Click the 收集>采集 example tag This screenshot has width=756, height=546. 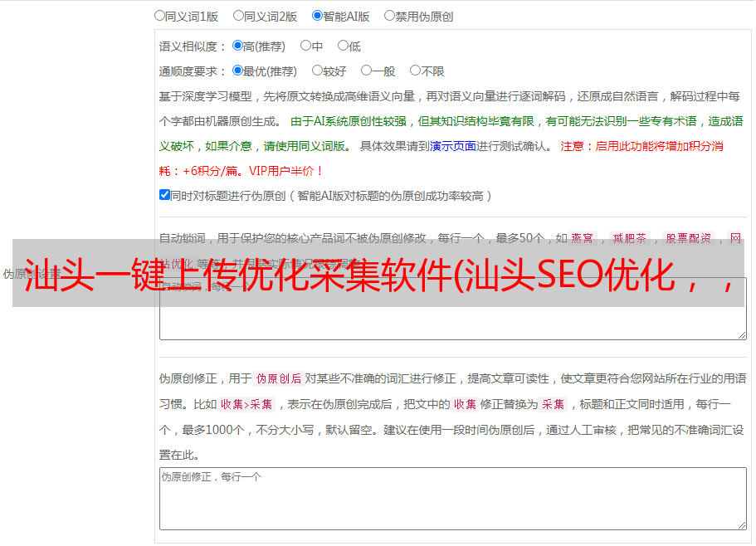pyautogui.click(x=246, y=404)
